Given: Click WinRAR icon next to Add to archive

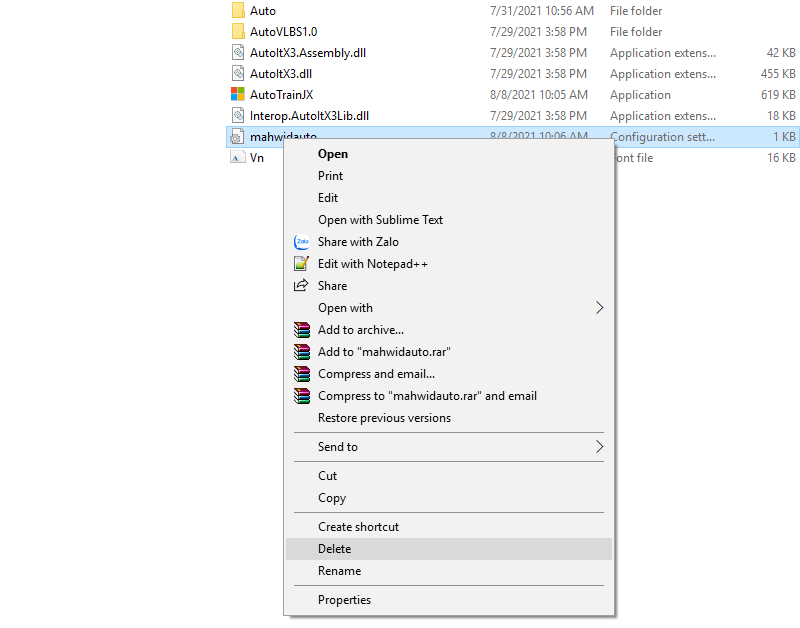Looking at the screenshot, I should (301, 330).
